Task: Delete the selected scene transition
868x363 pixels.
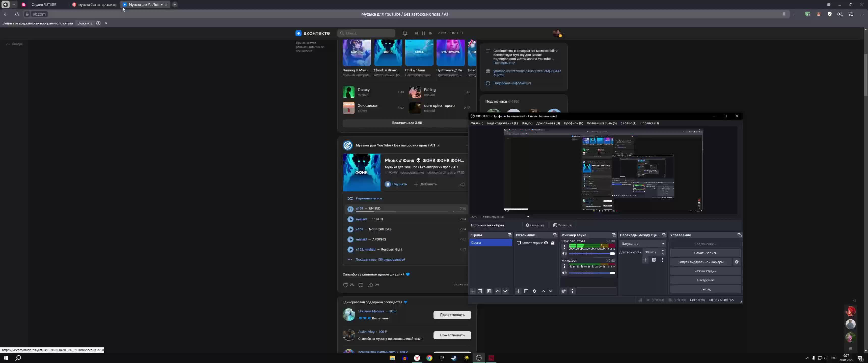Action: (654, 260)
